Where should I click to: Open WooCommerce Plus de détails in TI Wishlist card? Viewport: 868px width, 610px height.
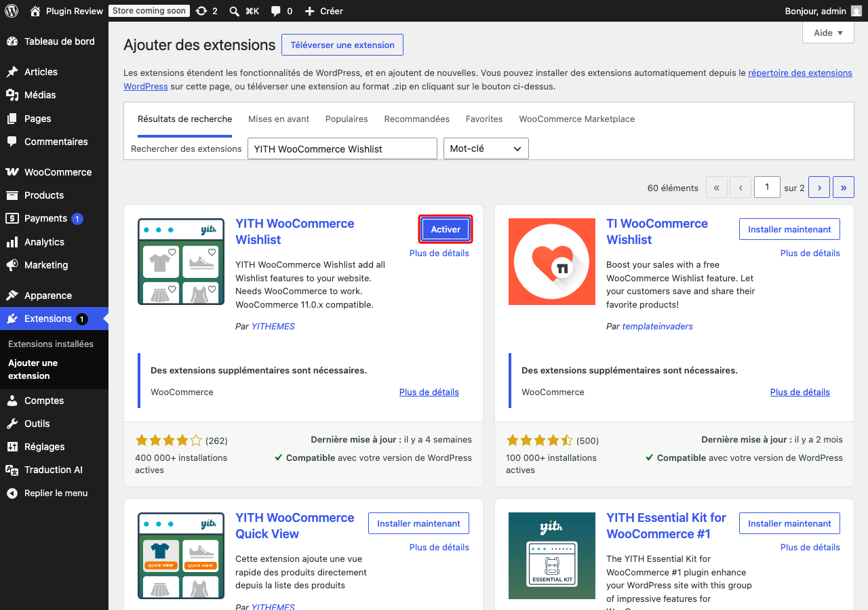pos(800,392)
